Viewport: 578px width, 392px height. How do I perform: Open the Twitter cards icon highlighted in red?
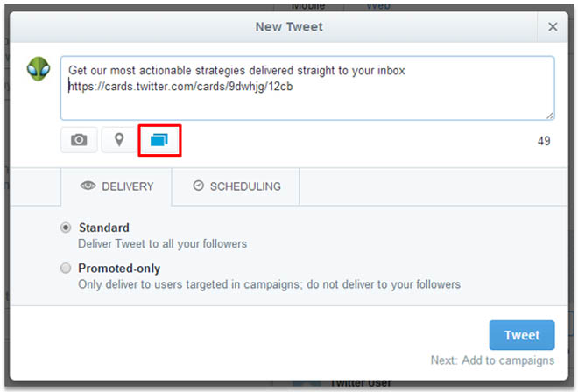(x=159, y=140)
